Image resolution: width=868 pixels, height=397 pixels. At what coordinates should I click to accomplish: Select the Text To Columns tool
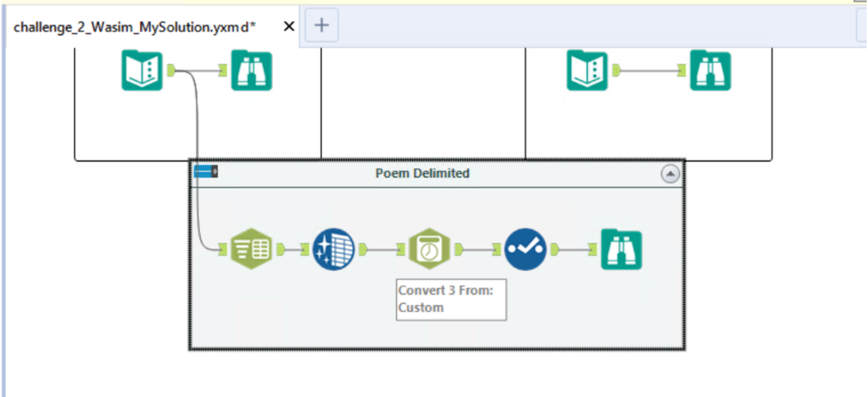[250, 248]
